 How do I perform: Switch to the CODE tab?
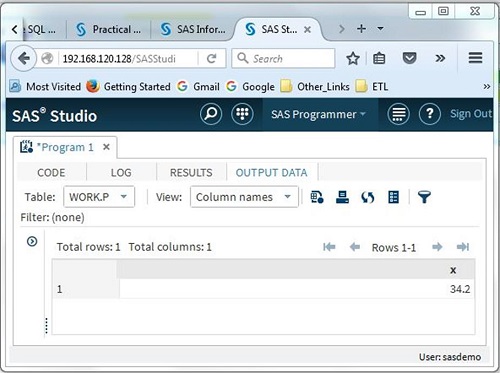[x=51, y=172]
